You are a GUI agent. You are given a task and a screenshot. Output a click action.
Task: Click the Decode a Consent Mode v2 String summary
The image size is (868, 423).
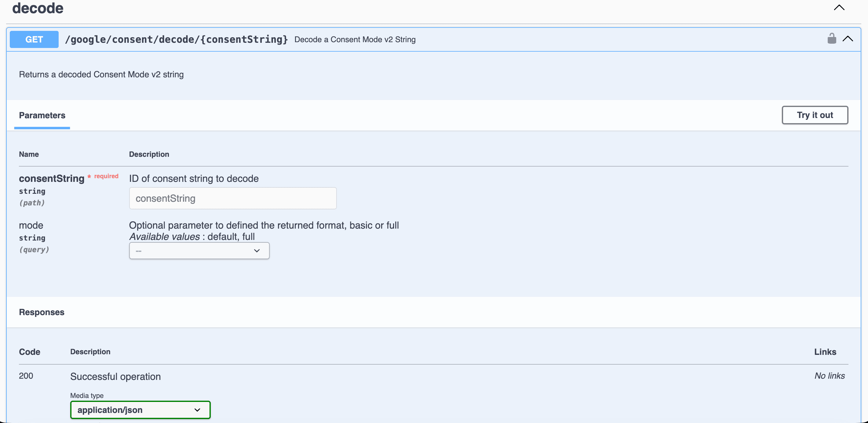(355, 39)
